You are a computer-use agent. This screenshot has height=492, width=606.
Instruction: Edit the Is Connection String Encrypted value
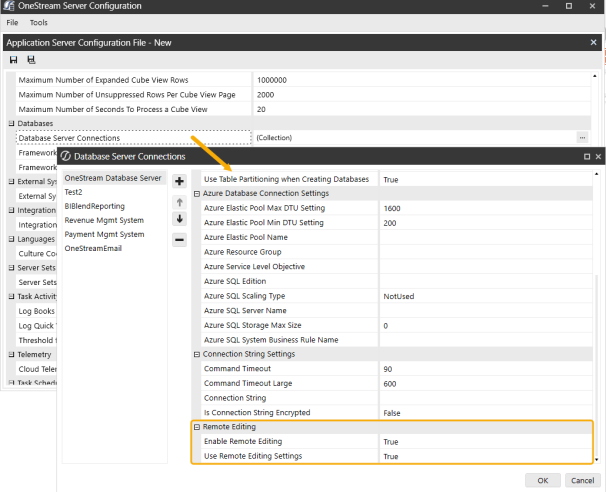coord(486,413)
